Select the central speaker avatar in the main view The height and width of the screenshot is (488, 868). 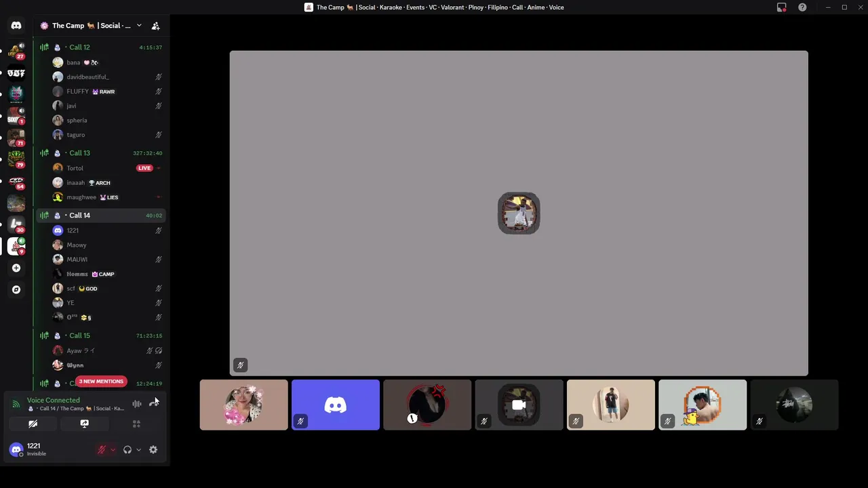[x=519, y=213]
